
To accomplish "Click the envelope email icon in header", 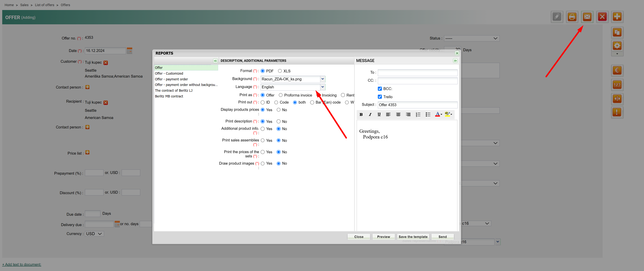I will [587, 17].
